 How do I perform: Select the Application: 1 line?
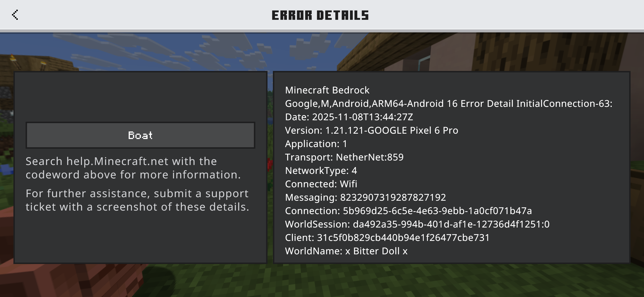click(x=316, y=144)
